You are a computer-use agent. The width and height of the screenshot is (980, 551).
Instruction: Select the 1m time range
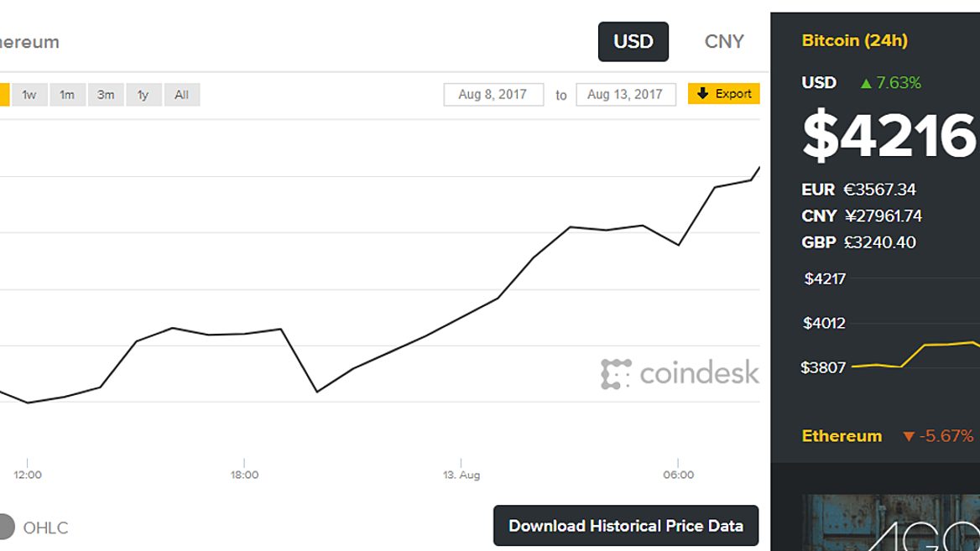coord(67,95)
